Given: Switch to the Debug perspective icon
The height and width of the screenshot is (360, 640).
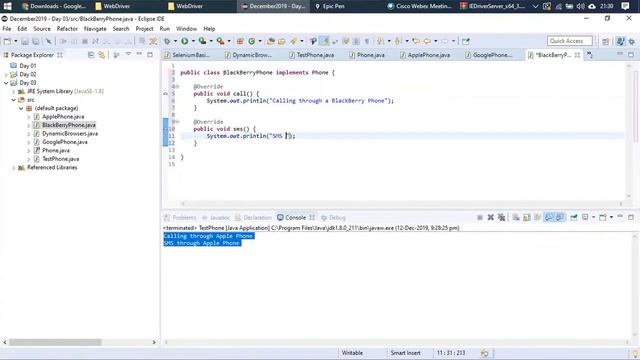Looking at the screenshot, I should [632, 41].
